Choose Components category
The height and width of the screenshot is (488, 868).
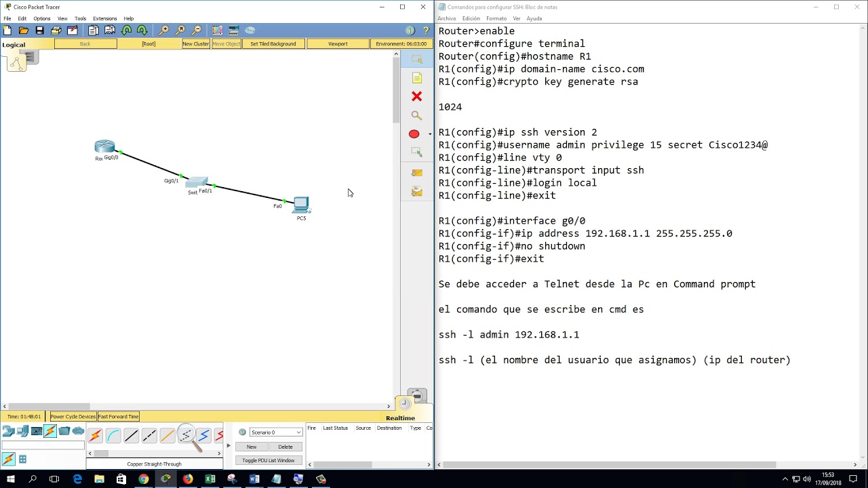[37, 431]
